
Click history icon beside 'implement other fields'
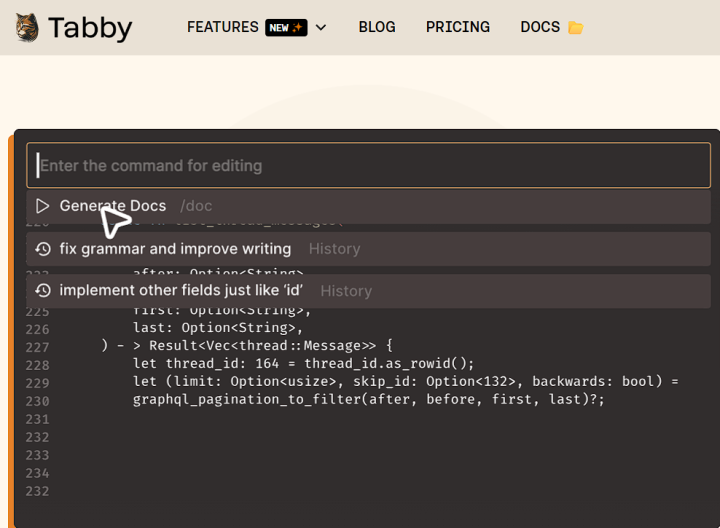click(x=42, y=291)
